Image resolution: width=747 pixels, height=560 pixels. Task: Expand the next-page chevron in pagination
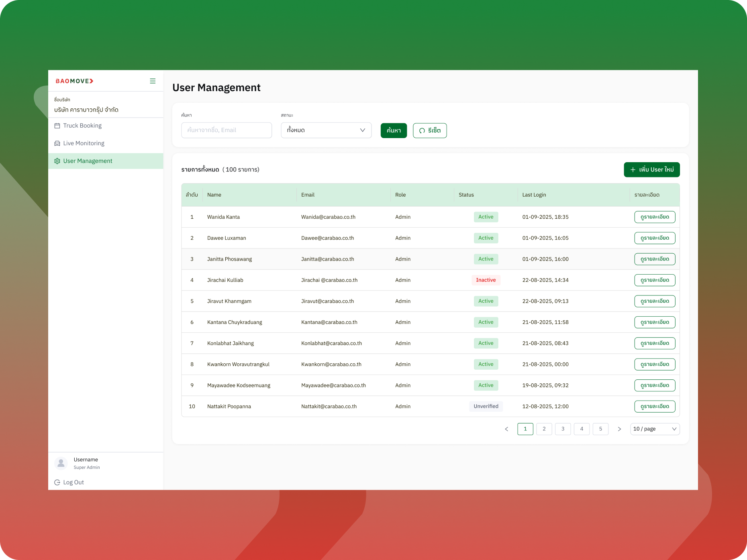[619, 429]
